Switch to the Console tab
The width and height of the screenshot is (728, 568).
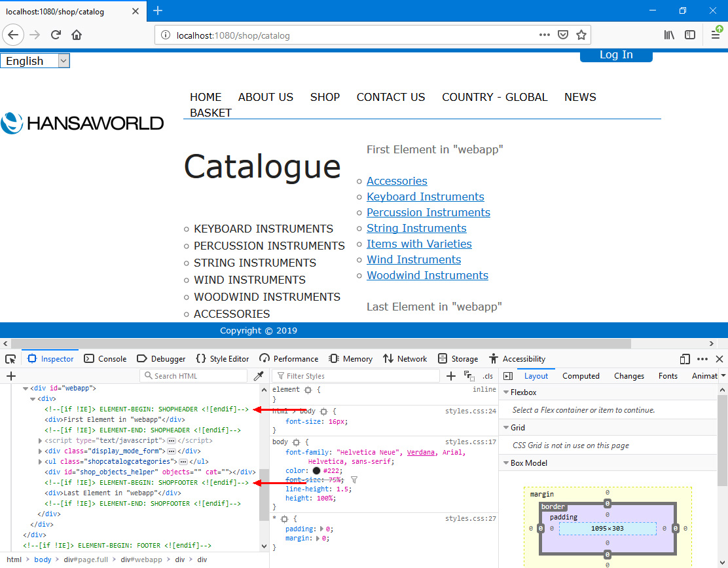105,359
